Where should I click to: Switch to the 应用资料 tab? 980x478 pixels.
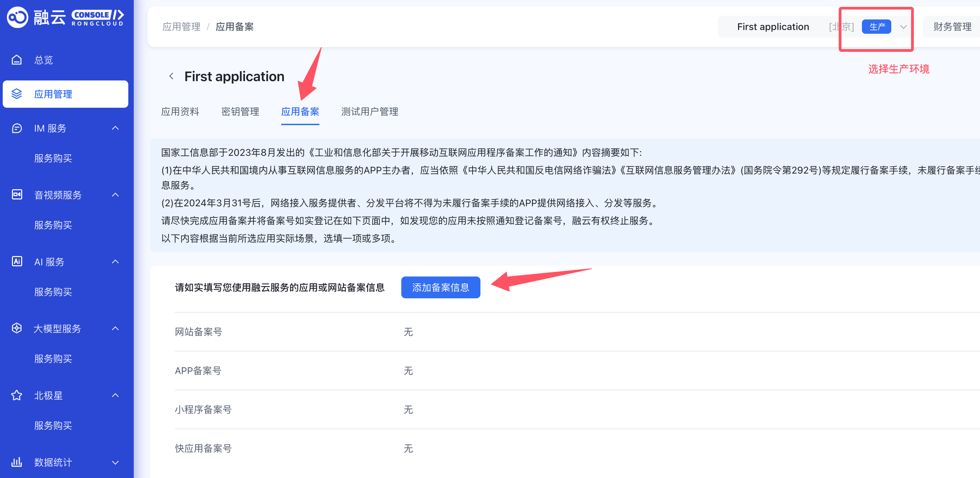(180, 111)
